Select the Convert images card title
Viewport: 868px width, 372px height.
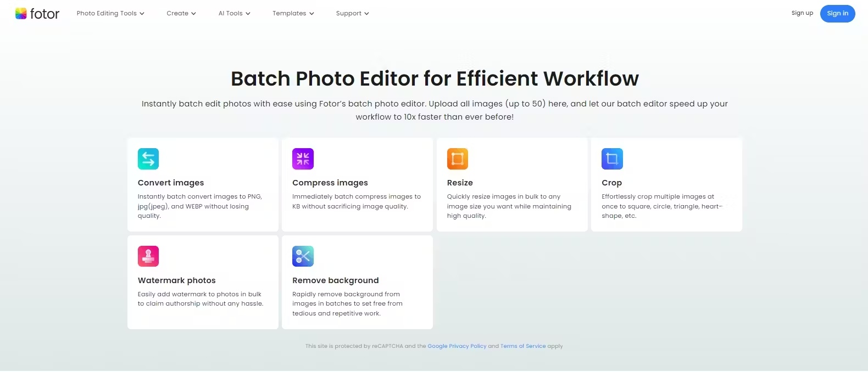(x=171, y=183)
